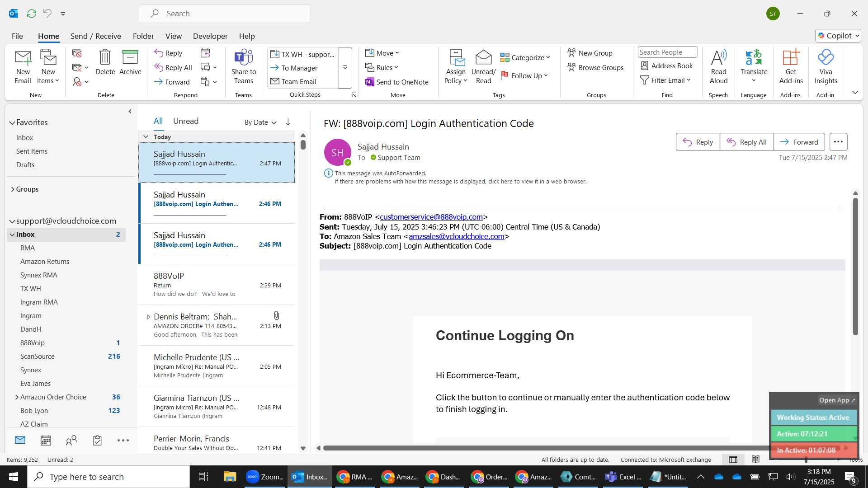
Task: Switch to Calendar view in navigation bar
Action: pos(46,441)
